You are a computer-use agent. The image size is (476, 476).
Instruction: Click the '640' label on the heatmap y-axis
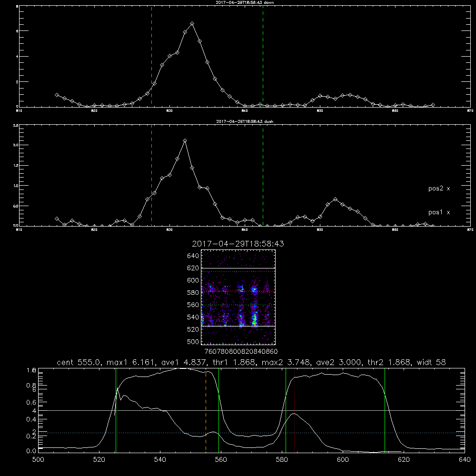pyautogui.click(x=193, y=256)
